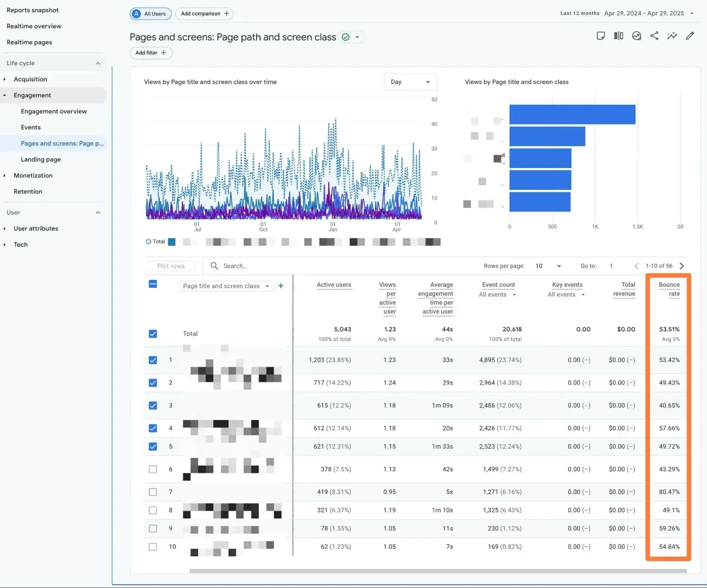The height and width of the screenshot is (588, 707).
Task: Click the share report icon
Action: coord(654,36)
